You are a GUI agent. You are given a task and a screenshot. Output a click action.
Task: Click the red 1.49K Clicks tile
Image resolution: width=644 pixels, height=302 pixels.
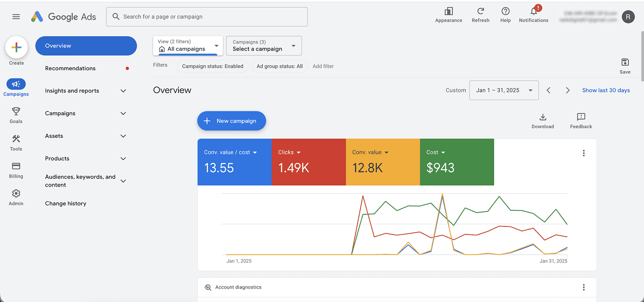pos(309,162)
